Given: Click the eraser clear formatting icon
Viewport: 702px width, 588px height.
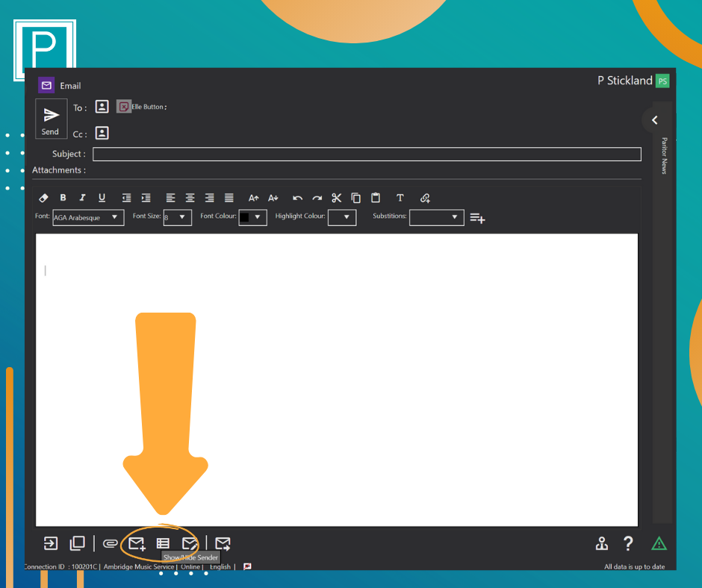Looking at the screenshot, I should tap(43, 198).
